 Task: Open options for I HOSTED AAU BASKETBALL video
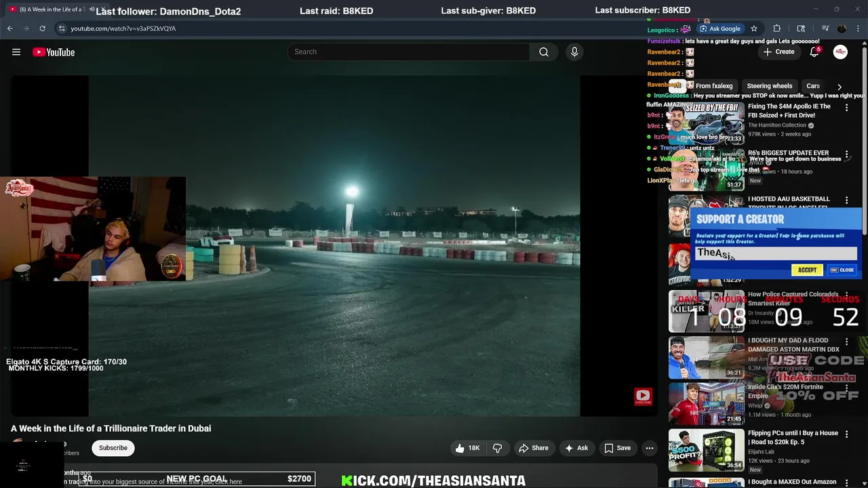click(846, 201)
